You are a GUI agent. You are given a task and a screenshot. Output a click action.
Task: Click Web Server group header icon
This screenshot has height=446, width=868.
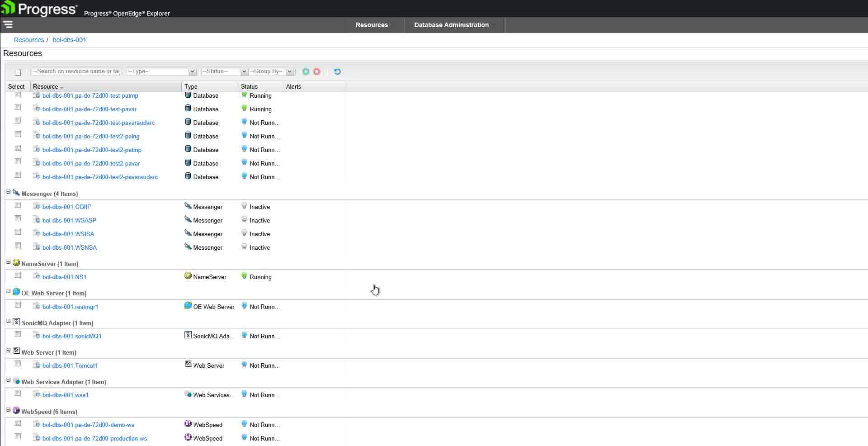(16, 351)
